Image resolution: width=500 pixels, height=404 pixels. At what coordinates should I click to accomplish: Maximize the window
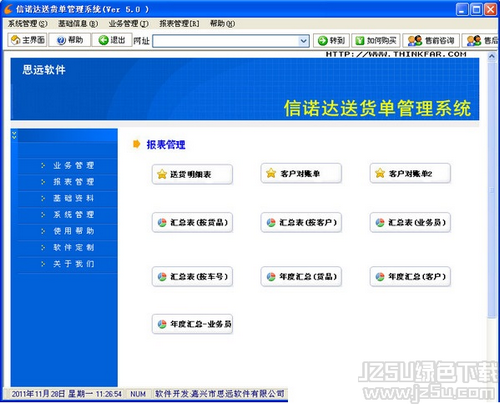[476, 9]
